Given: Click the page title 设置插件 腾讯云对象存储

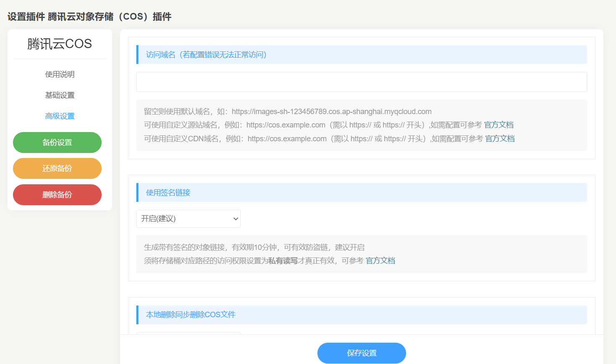Looking at the screenshot, I should (89, 17).
